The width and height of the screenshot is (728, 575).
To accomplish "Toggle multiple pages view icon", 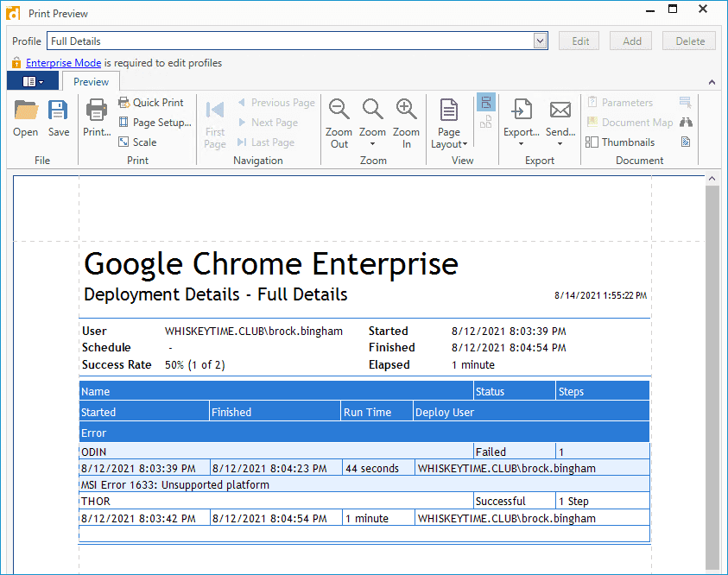I will (486, 122).
